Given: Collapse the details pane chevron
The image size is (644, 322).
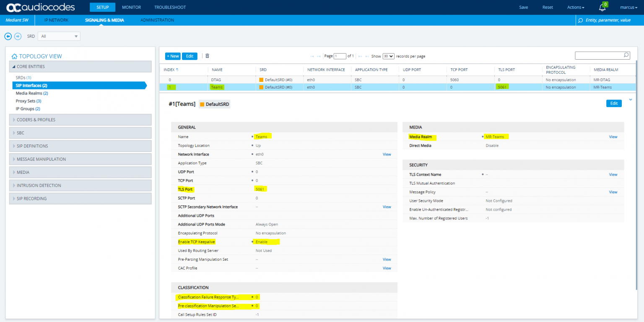Looking at the screenshot, I should click(631, 99).
